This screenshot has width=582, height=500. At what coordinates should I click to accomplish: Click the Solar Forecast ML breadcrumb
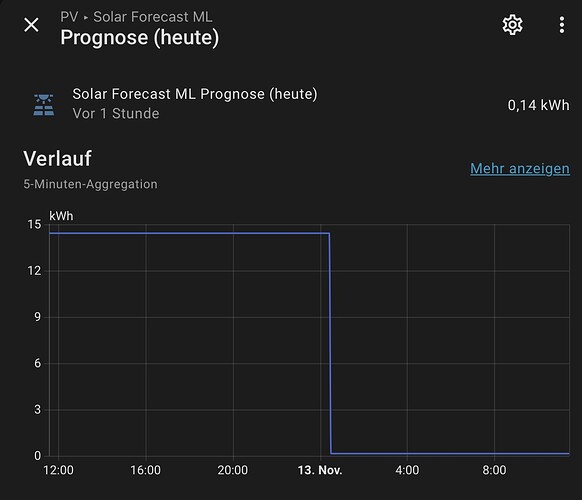point(153,17)
